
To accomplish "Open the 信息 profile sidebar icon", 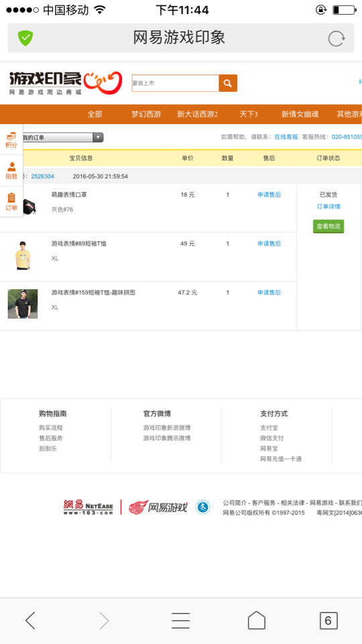I will coord(11,171).
